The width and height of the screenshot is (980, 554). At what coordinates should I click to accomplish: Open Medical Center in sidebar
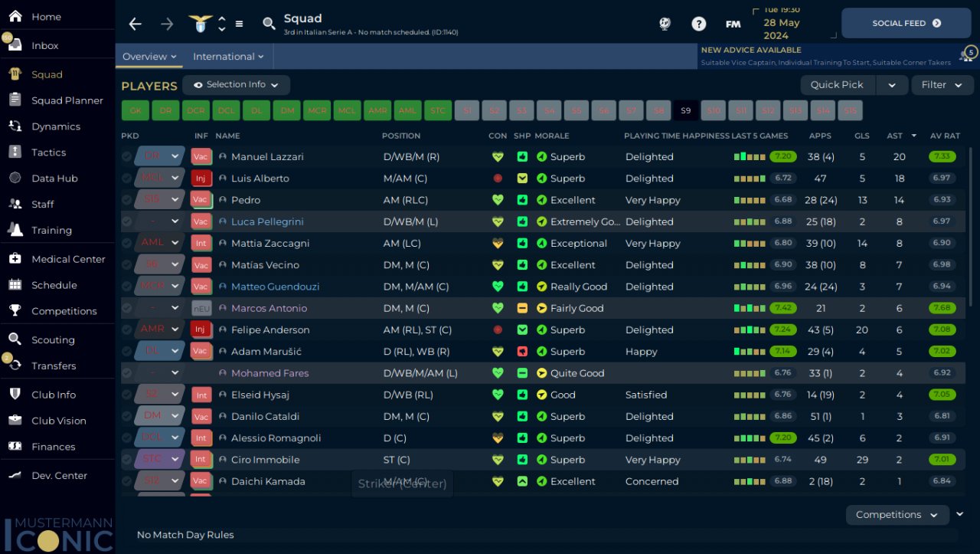[68, 259]
